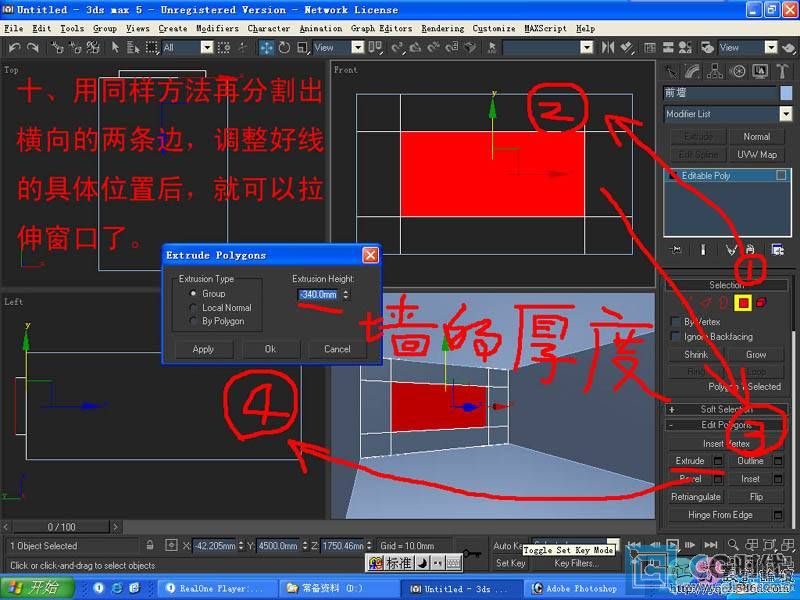
Task: Select Group extrusion type radio button
Action: point(193,294)
